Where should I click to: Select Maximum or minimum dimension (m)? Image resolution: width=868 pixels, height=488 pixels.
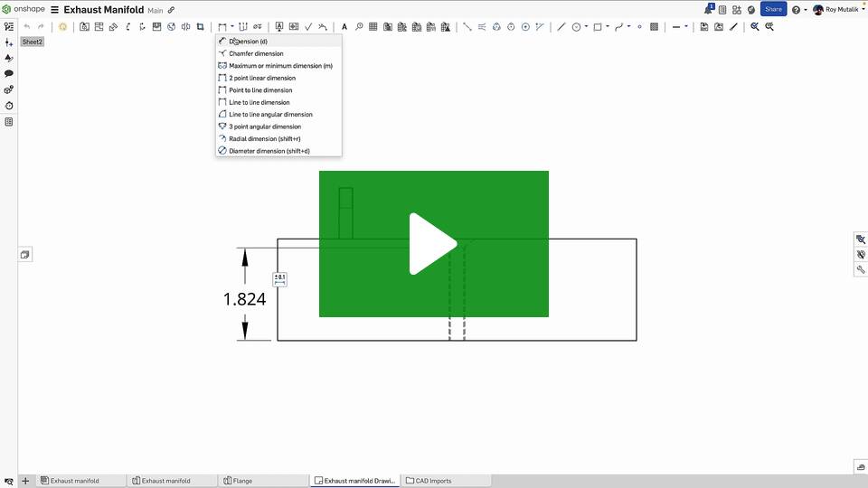278,66
